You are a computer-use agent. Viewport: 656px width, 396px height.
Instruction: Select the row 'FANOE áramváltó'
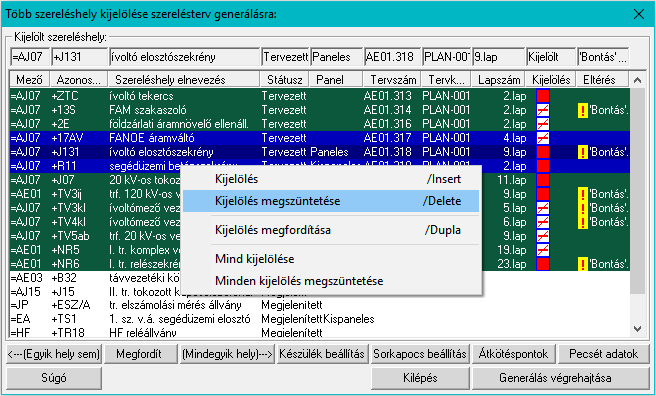(x=320, y=138)
